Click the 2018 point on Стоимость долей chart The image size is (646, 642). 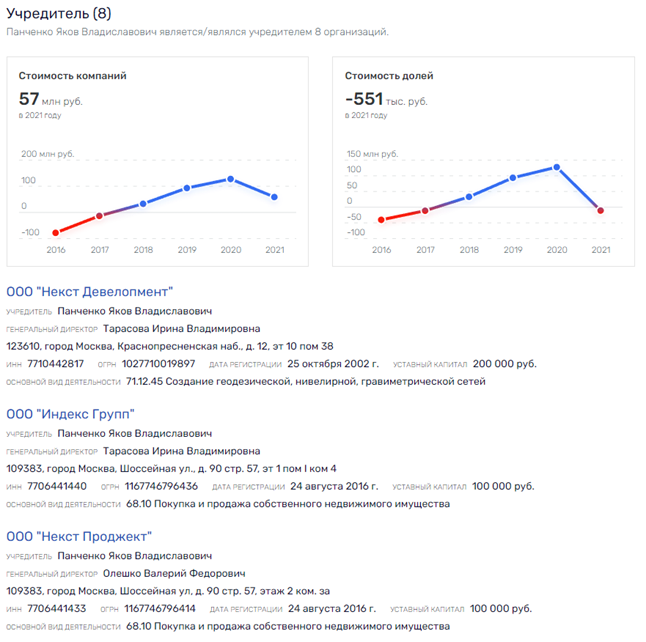click(x=469, y=196)
